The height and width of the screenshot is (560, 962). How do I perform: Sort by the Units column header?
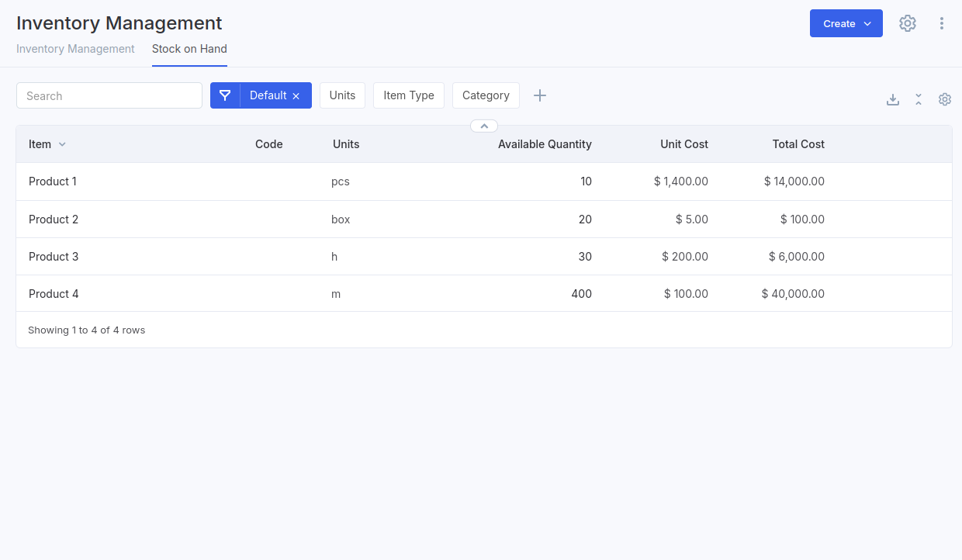point(346,144)
